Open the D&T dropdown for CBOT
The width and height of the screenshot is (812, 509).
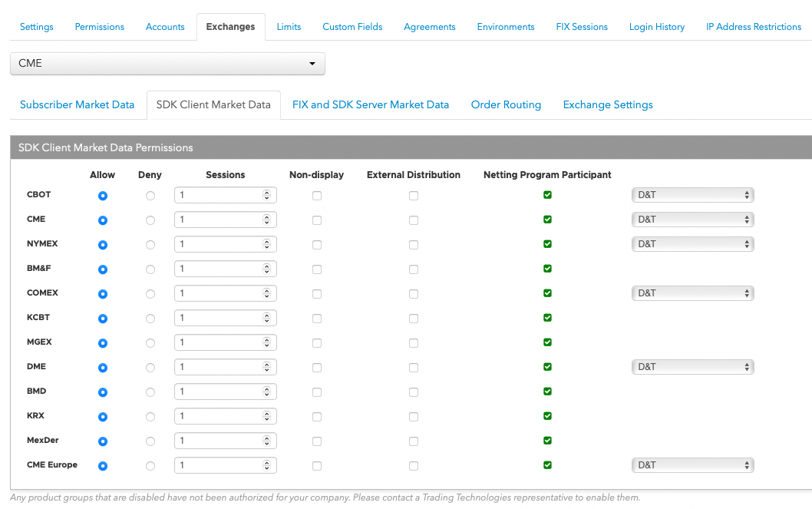pos(693,195)
